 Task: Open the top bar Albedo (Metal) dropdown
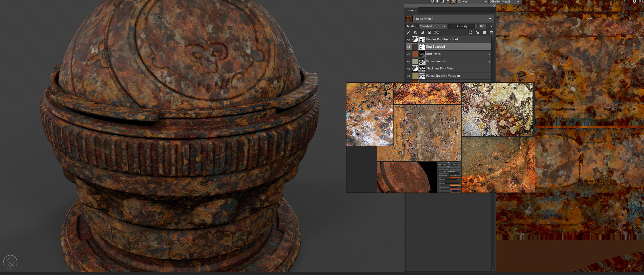tap(505, 2)
